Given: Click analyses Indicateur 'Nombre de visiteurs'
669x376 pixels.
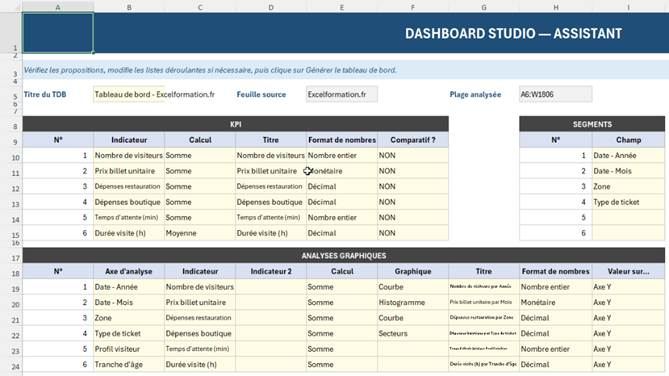Looking at the screenshot, I should click(200, 287).
